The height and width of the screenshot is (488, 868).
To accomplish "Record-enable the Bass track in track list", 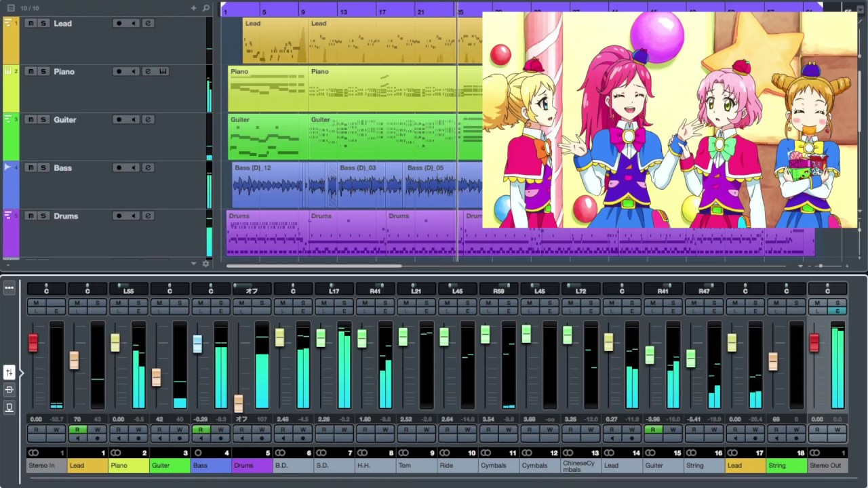I will tap(119, 167).
